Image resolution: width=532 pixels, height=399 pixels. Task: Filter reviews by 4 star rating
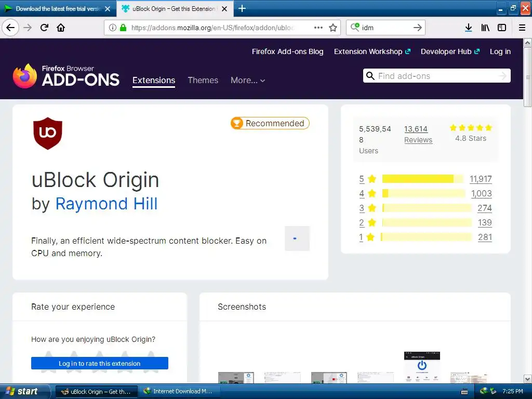pyautogui.click(x=368, y=193)
